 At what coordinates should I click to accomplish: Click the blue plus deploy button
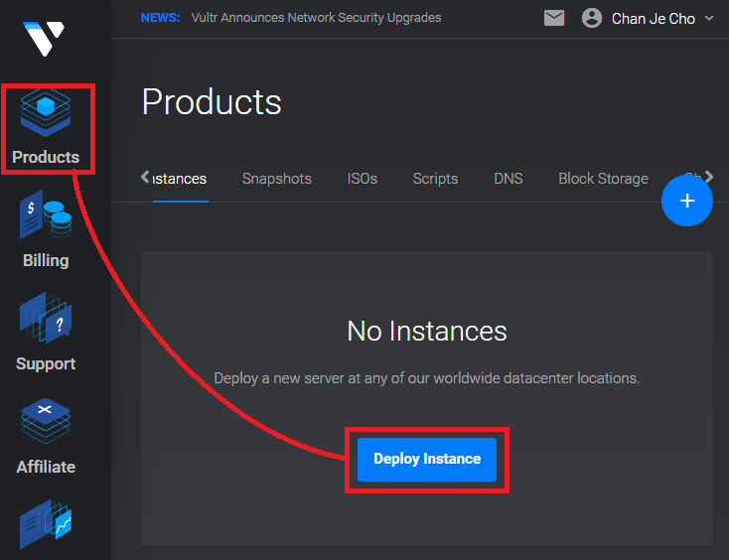click(686, 201)
